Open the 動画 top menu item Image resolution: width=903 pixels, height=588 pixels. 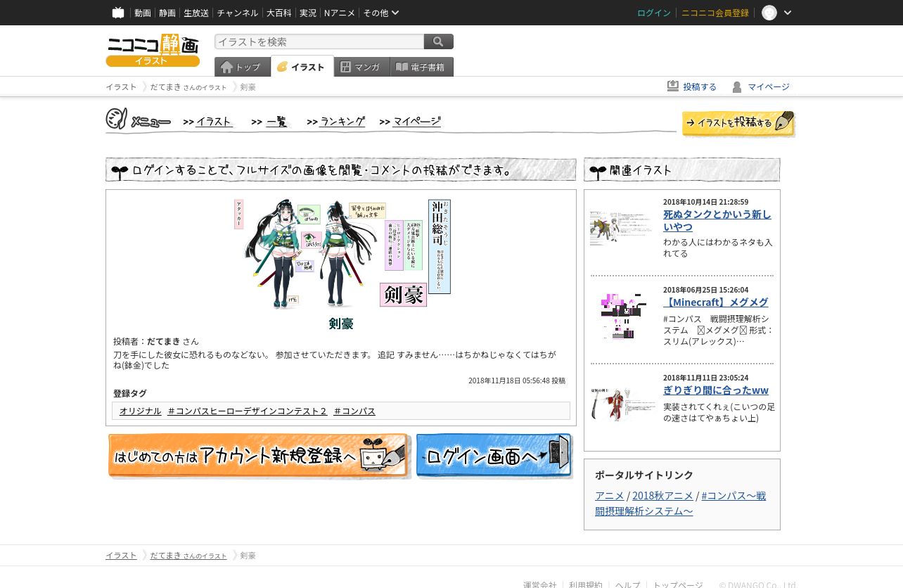pyautogui.click(x=143, y=13)
